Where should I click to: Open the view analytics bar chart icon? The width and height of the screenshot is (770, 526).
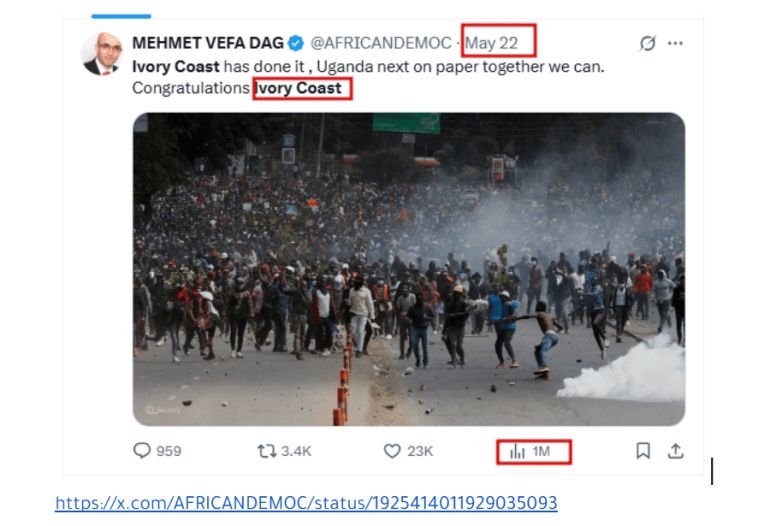517,451
